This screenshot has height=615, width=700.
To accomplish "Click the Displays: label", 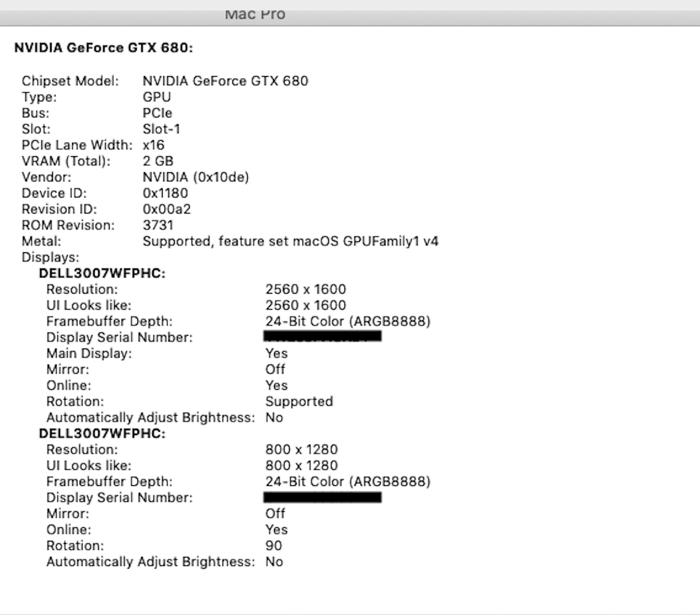I will click(x=50, y=257).
